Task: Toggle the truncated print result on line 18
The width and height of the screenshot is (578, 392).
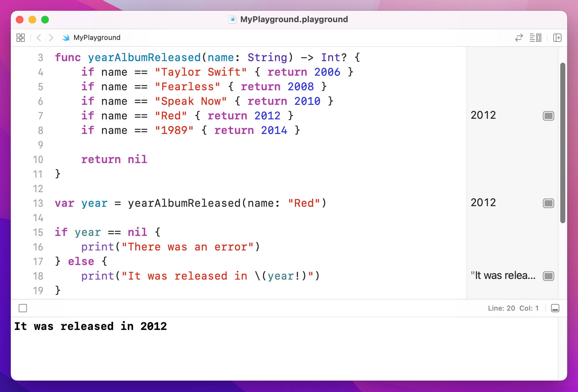Action: tap(549, 276)
